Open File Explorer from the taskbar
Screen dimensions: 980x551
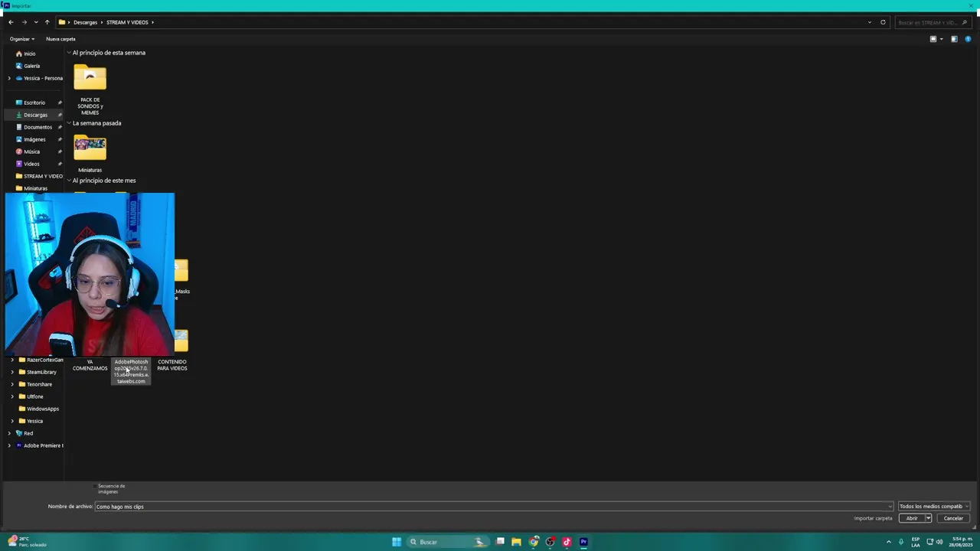[x=516, y=542]
